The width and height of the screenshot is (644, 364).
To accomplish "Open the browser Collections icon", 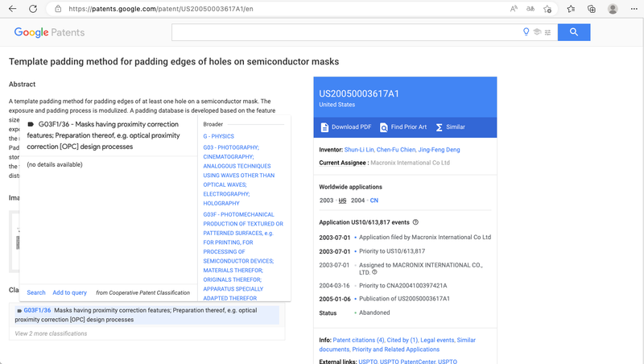I will click(592, 9).
